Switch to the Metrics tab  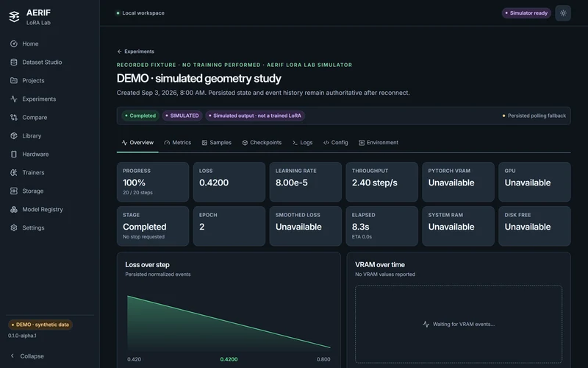[x=178, y=143]
